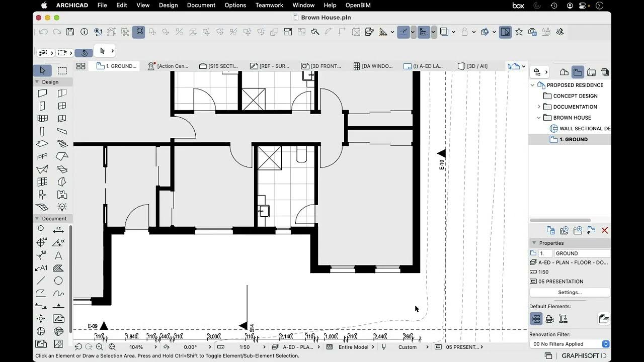Click the 104% zoom value at bottom

136,347
